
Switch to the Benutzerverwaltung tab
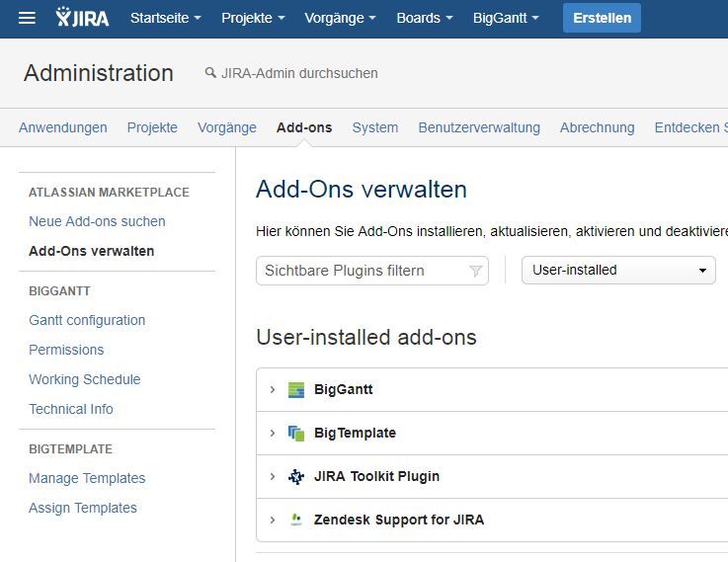click(479, 127)
